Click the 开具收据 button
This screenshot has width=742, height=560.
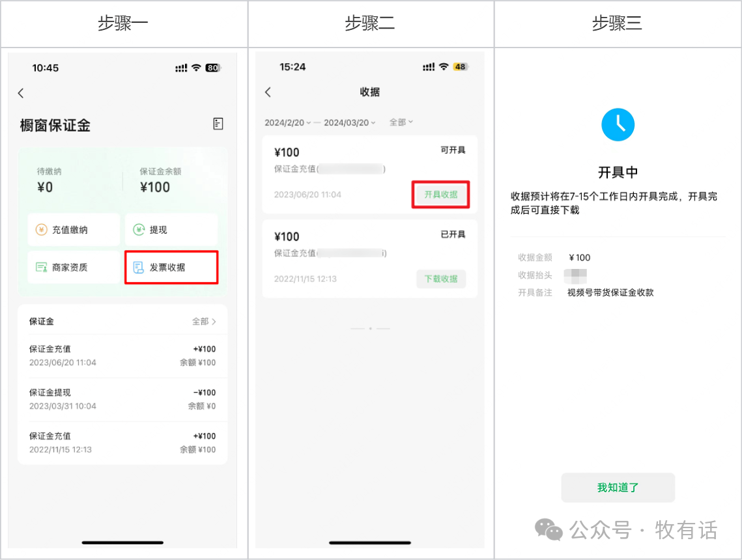click(x=440, y=195)
